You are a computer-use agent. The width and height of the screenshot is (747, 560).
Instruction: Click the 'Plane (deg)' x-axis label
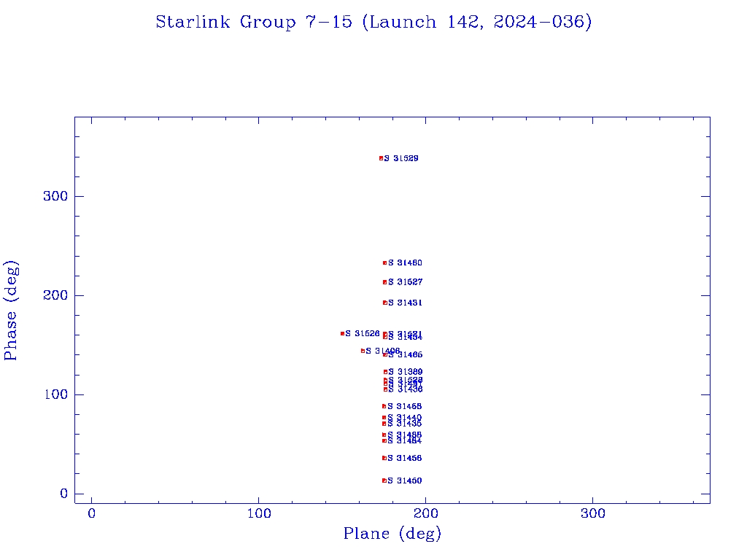[x=392, y=534]
